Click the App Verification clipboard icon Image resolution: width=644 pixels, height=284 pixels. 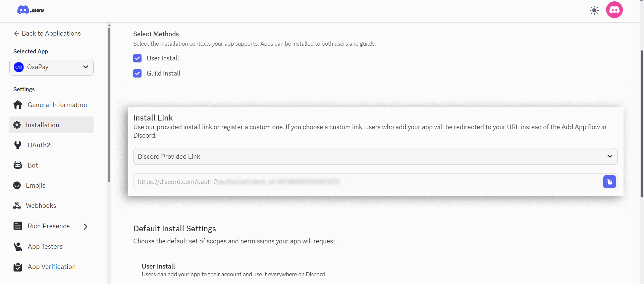[18, 267]
